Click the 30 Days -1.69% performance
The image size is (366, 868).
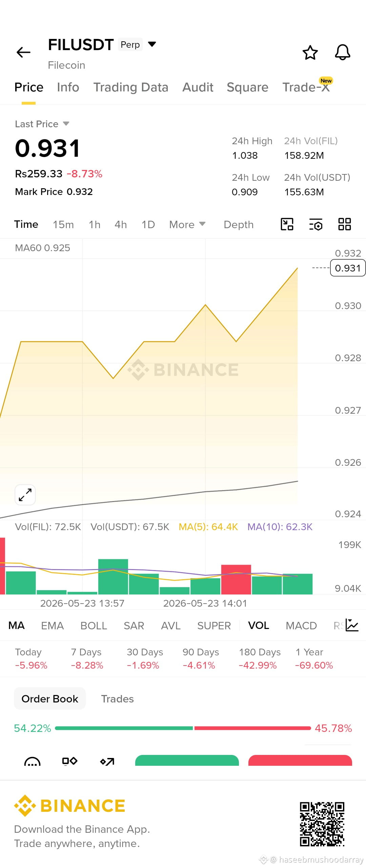coord(145,659)
